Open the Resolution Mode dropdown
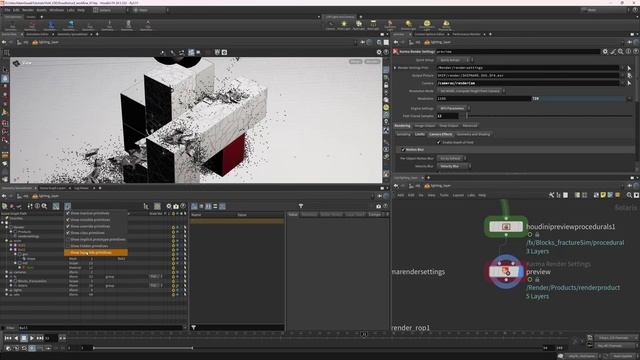The image size is (640, 360). (471, 91)
